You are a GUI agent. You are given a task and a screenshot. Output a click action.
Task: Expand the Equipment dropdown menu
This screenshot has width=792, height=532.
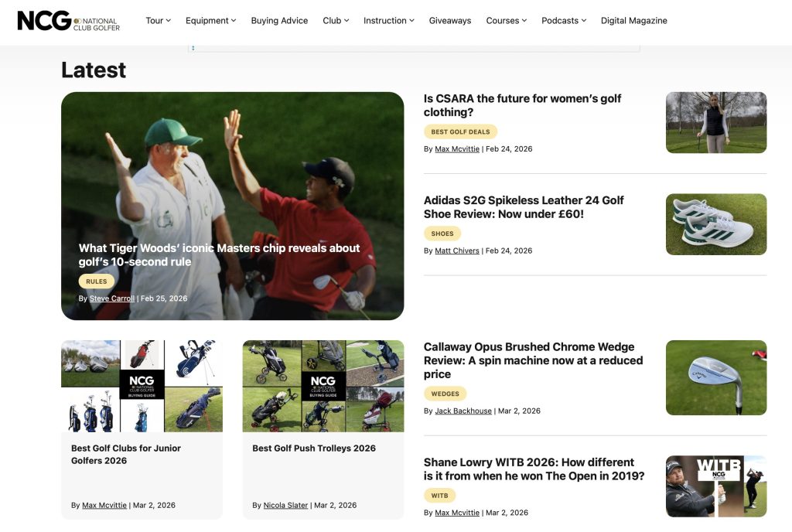[x=210, y=21]
